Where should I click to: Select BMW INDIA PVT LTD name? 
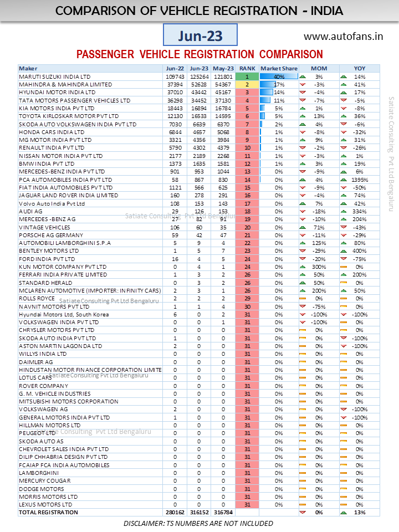tap(47, 164)
